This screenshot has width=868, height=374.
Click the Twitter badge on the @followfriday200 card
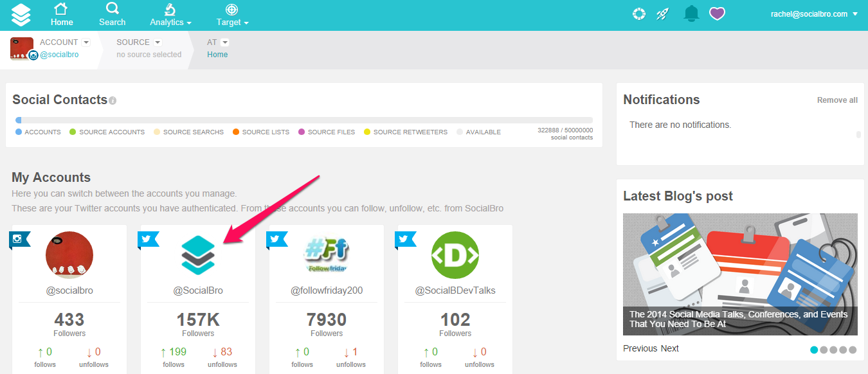point(276,240)
